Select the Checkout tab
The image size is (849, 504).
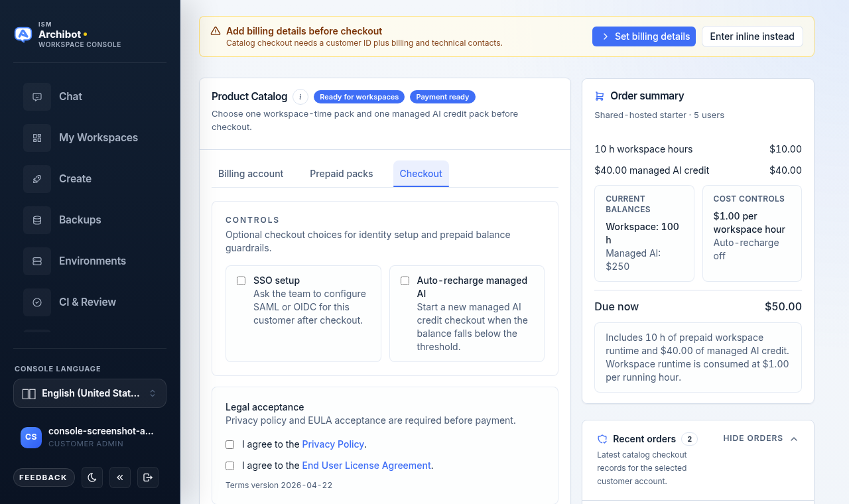(x=421, y=174)
